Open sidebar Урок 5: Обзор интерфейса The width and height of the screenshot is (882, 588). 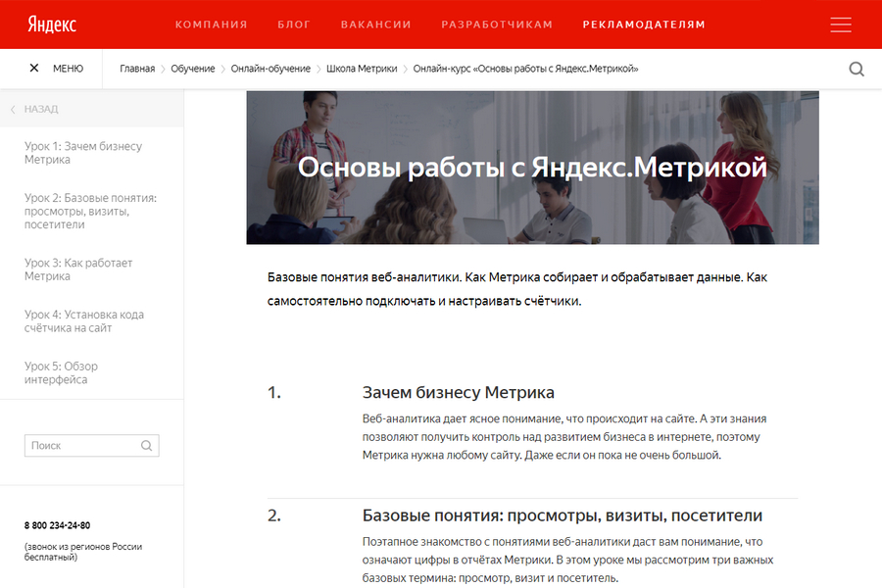(x=62, y=372)
